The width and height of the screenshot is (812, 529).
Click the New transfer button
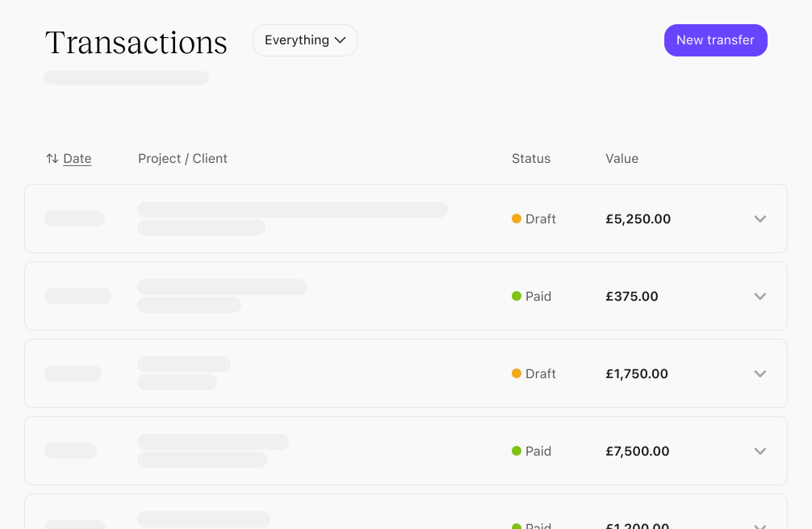click(x=715, y=40)
